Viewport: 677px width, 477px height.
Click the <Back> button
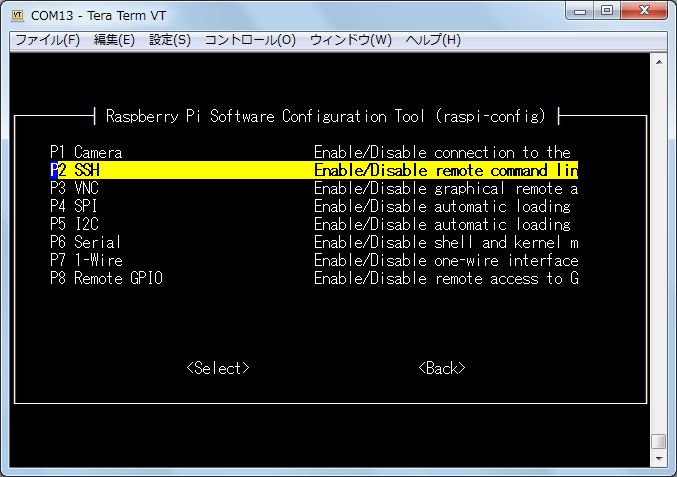coord(442,368)
